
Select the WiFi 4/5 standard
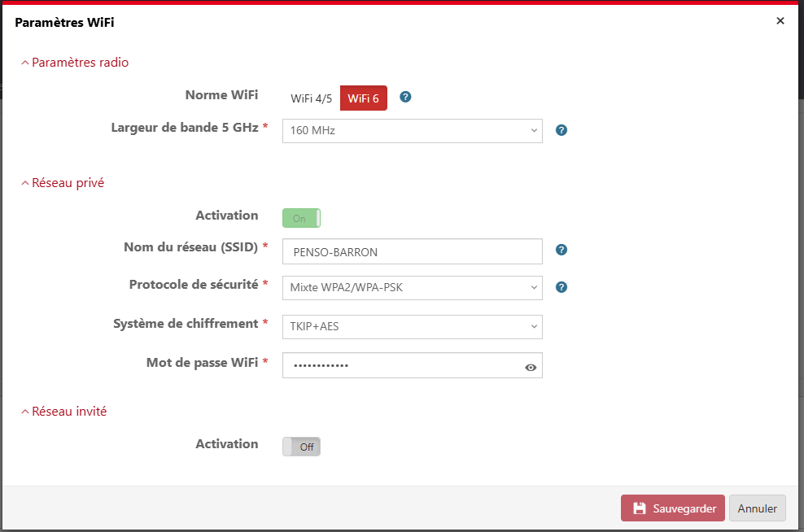[x=311, y=98]
